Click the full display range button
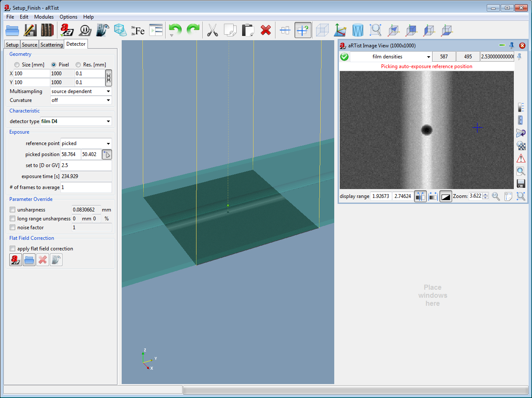 (x=433, y=196)
